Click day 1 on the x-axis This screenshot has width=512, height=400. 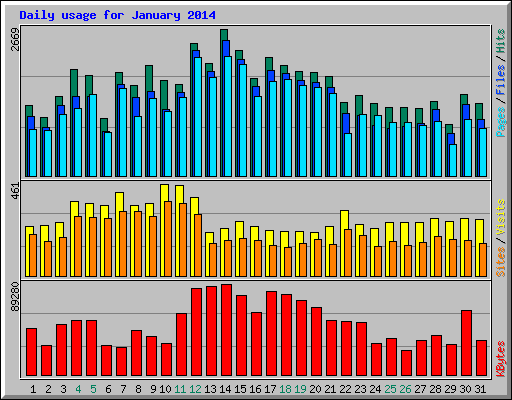click(x=33, y=389)
